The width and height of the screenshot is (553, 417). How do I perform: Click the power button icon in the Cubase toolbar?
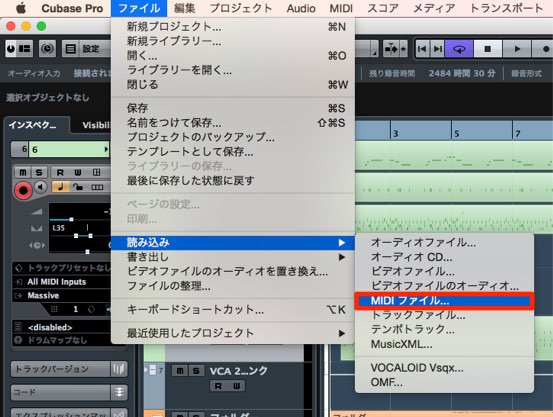point(11,49)
